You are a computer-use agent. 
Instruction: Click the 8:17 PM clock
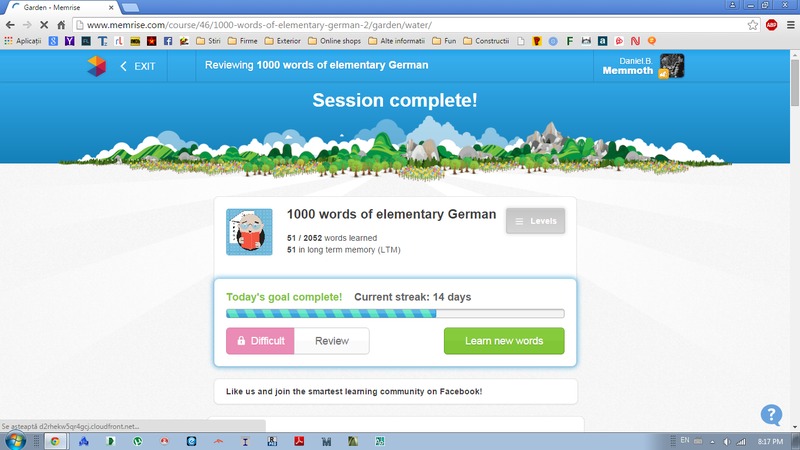tap(770, 441)
